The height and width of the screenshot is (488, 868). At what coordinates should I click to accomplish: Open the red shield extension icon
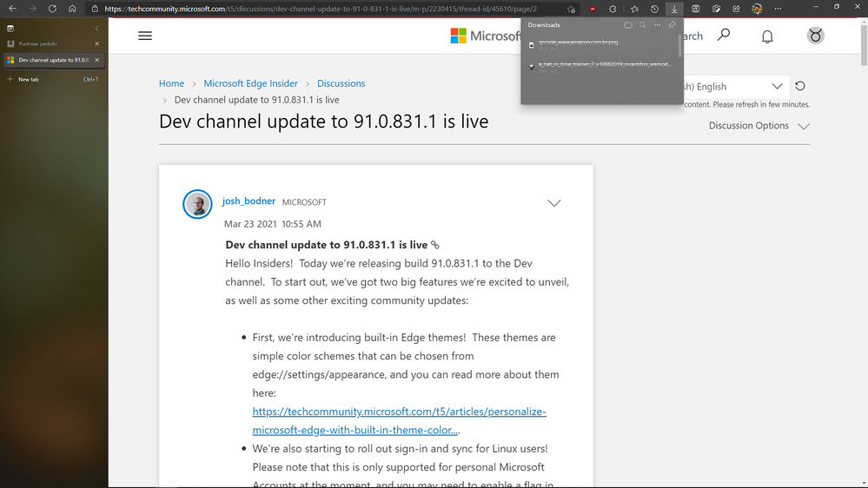593,9
